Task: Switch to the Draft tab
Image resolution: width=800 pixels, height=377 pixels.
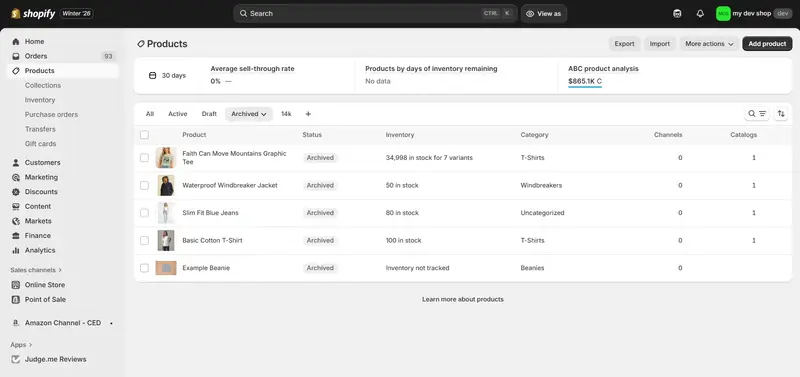Action: [209, 114]
